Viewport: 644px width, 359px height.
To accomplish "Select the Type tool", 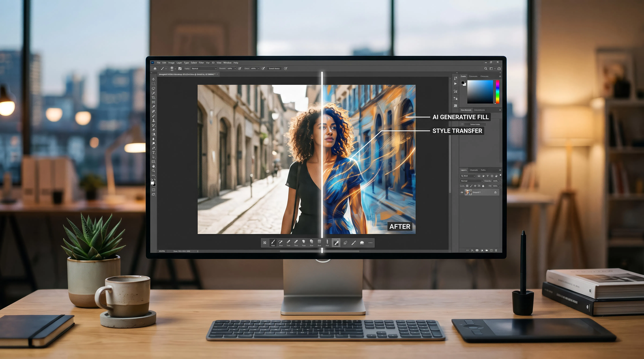I will coord(153,153).
